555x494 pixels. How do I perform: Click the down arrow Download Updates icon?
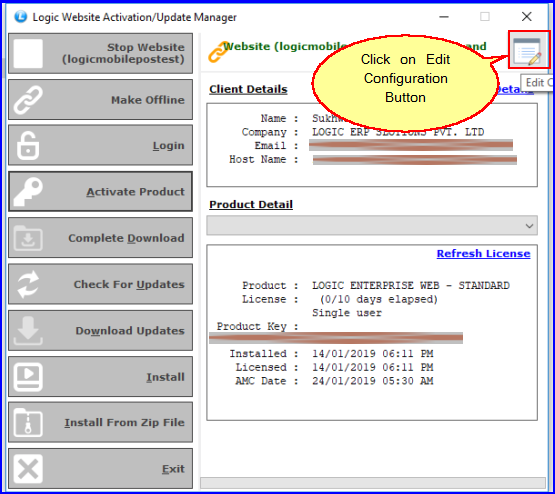coord(28,331)
